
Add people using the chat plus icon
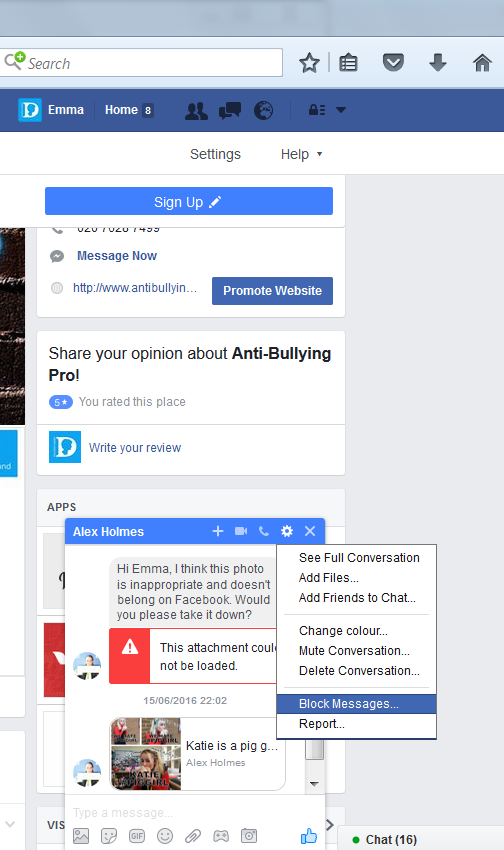pyautogui.click(x=218, y=531)
